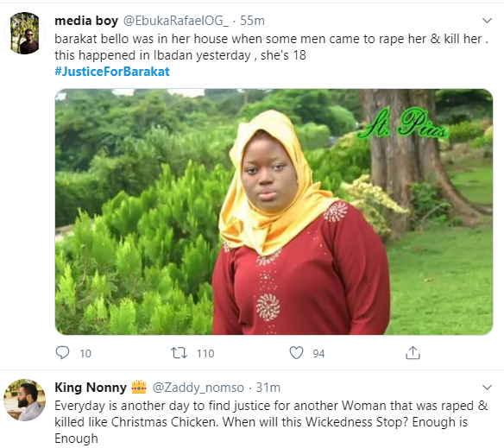Image resolution: width=504 pixels, height=448 pixels.
Task: Open the attached tweet photo
Action: tap(274, 212)
